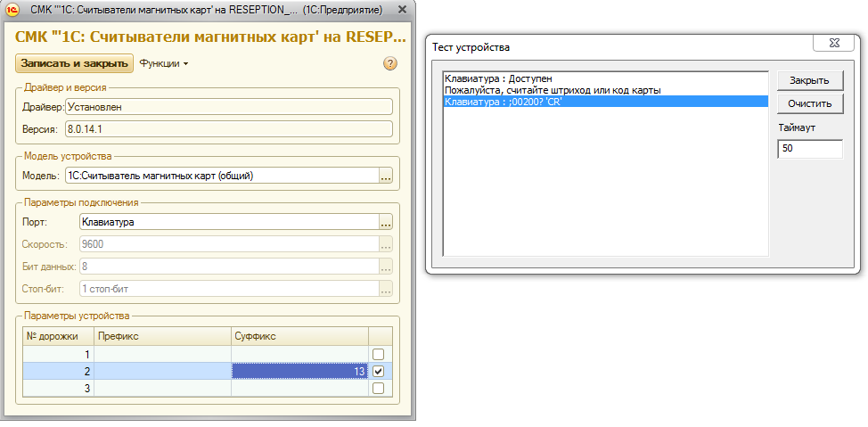Click the Версия field with 8.0.14.1

coord(229,129)
